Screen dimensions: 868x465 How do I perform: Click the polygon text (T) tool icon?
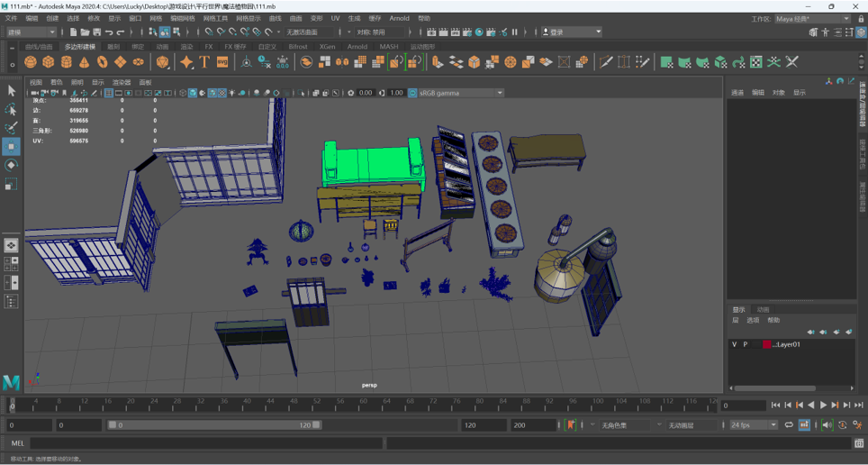coord(204,62)
